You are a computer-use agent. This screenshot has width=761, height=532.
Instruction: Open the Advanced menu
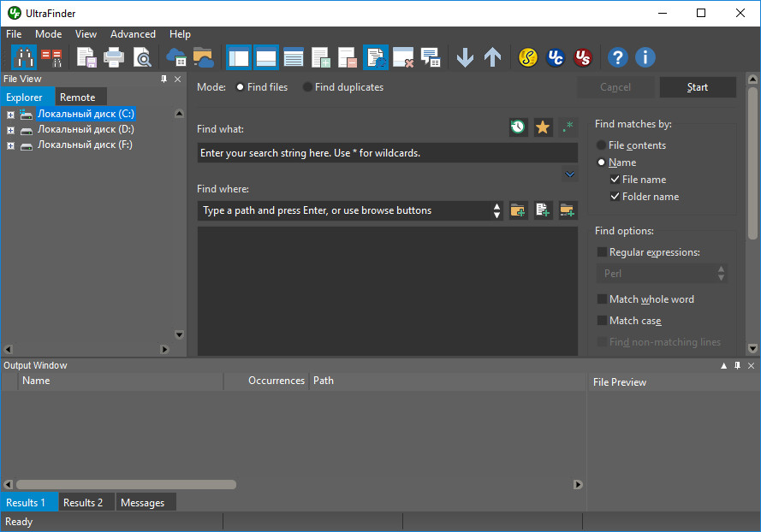[133, 34]
